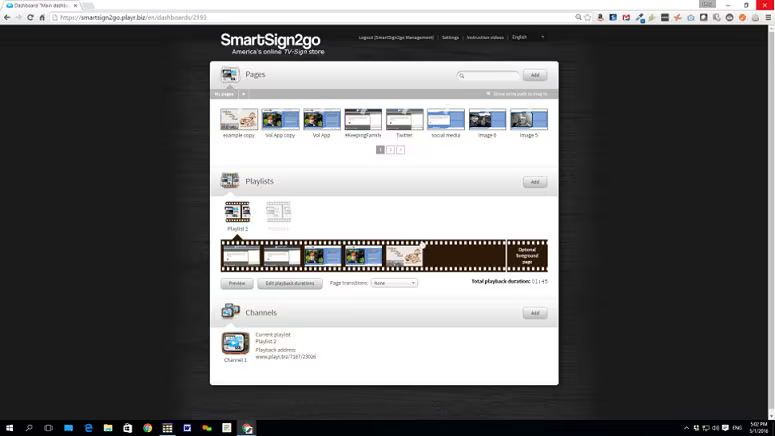Click the blue S extension icon
Image resolution: width=775 pixels, height=436 pixels.
(x=613, y=17)
